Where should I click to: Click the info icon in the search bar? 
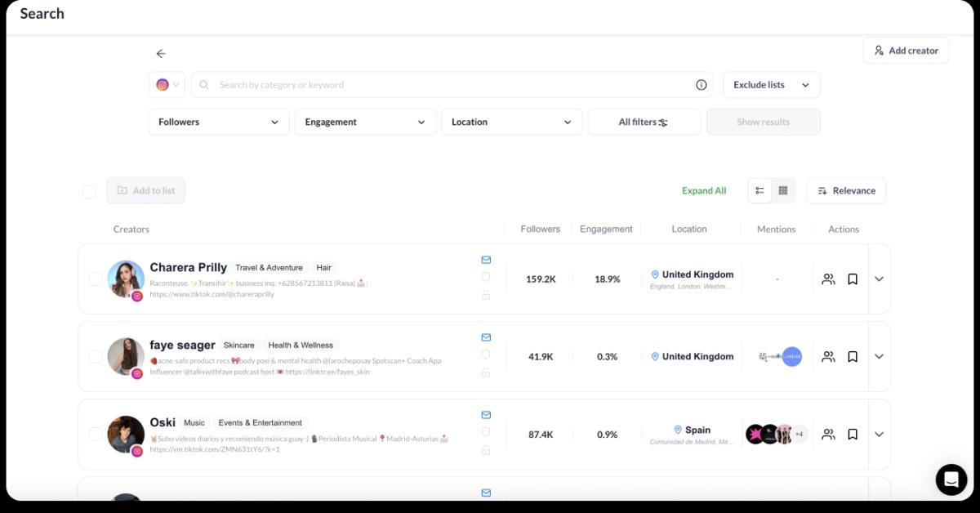(701, 84)
